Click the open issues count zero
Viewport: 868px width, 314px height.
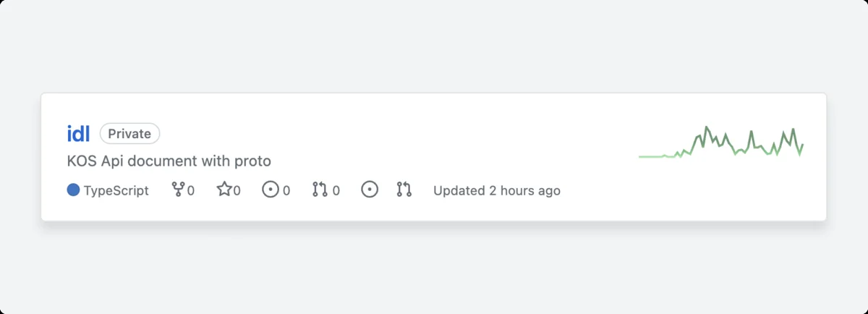click(286, 191)
